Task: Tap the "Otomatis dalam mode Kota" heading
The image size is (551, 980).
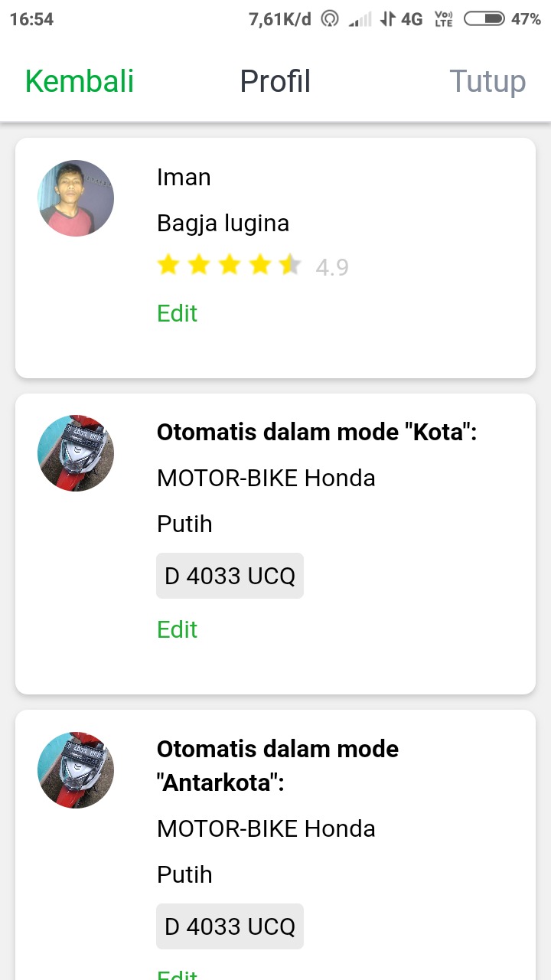Action: pos(317,432)
